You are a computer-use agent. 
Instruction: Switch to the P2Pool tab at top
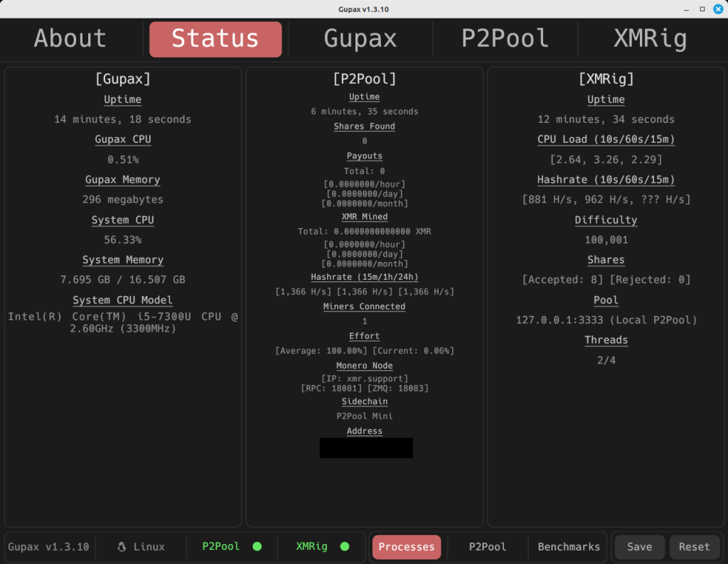click(x=505, y=39)
